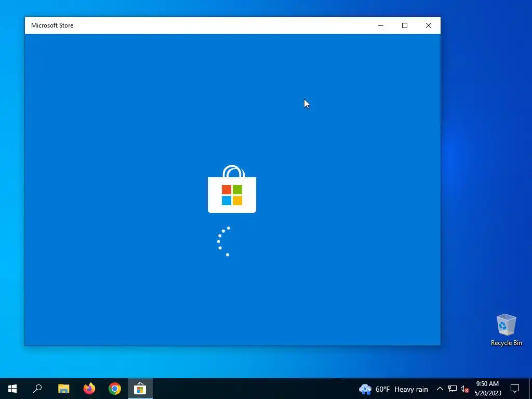Open Firefox from the taskbar
This screenshot has width=532, height=399.
[89, 389]
